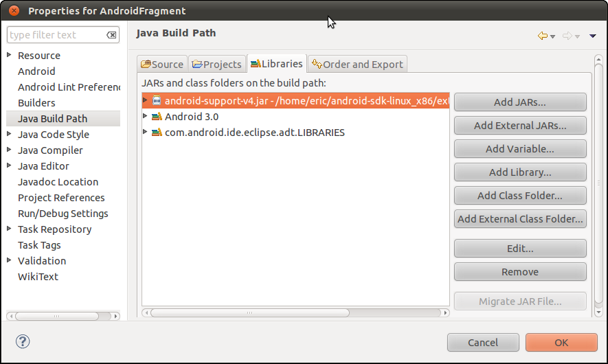Click the Add JARs... button

pos(520,102)
